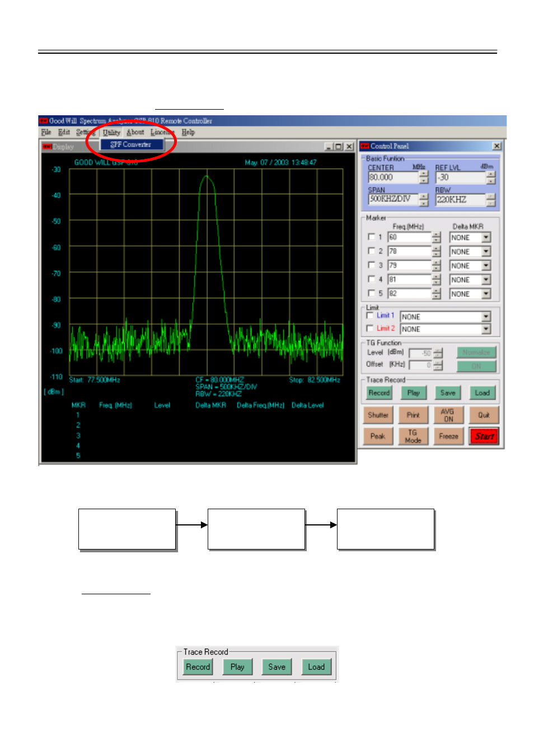Screen dimensions: 534x756
Task: Click the Shutter button
Action: [378, 415]
